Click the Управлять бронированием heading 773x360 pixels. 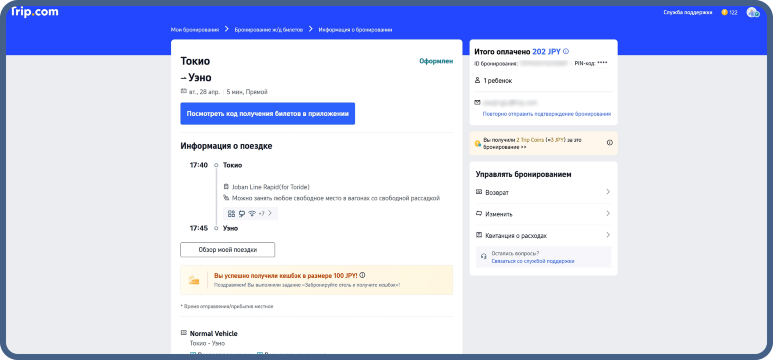click(x=524, y=174)
